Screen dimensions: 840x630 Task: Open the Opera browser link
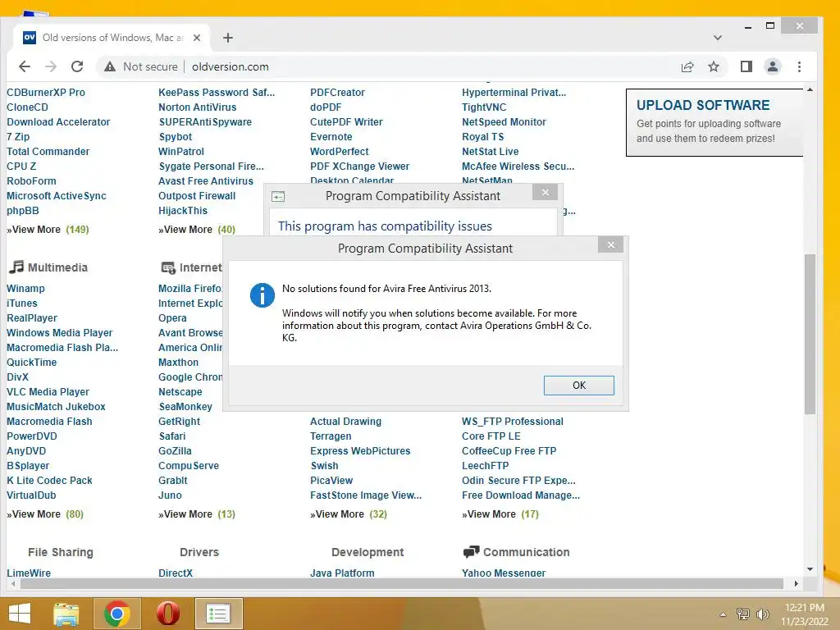(172, 317)
